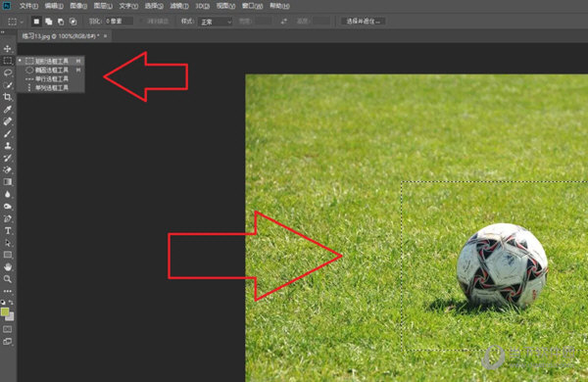Reset default foreground and background colors icon

click(x=3, y=302)
